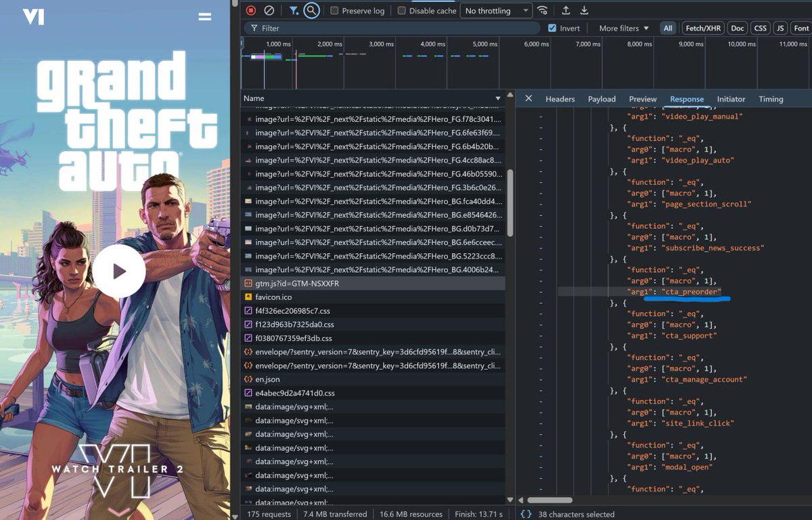Select the Hero_BG.fca40dd4 image request
This screenshot has height=520, width=812.
tap(373, 201)
